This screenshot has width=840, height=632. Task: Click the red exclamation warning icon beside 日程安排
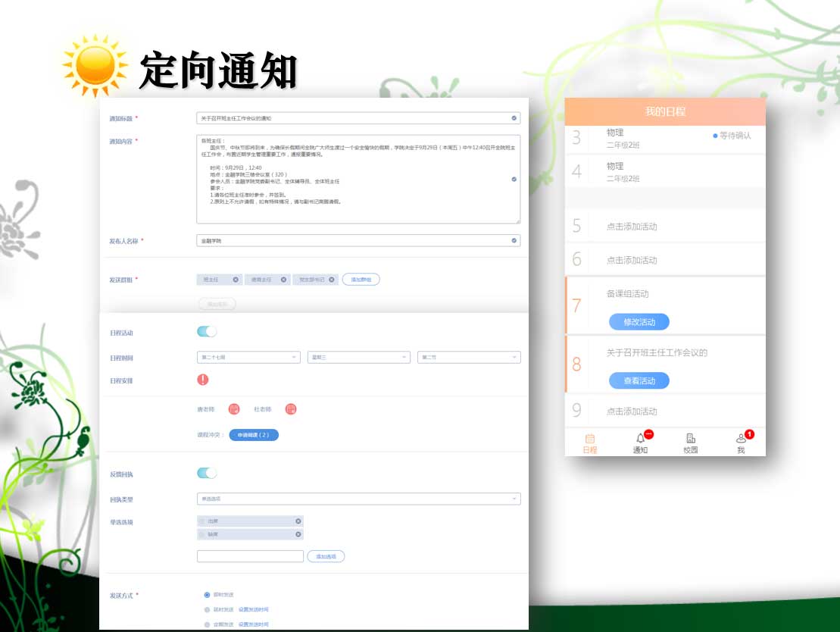[x=203, y=380]
